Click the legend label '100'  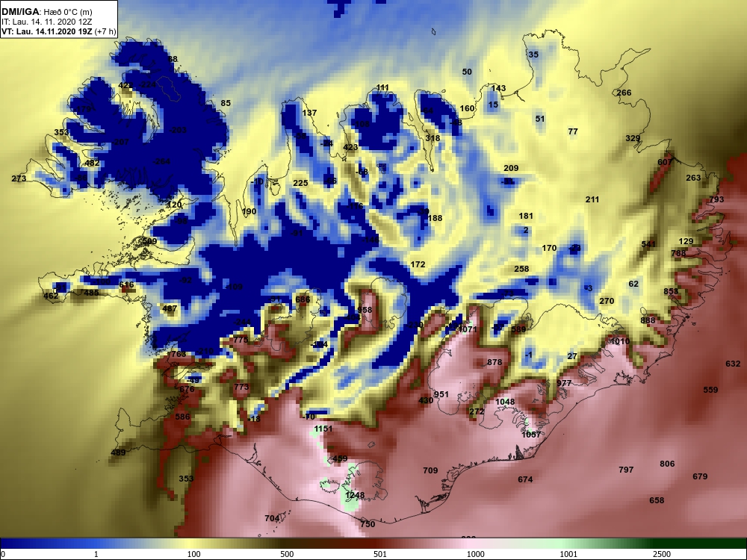194,554
